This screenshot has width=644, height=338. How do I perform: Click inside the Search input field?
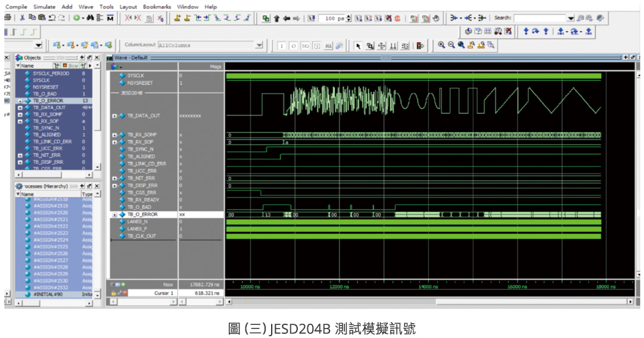[539, 18]
